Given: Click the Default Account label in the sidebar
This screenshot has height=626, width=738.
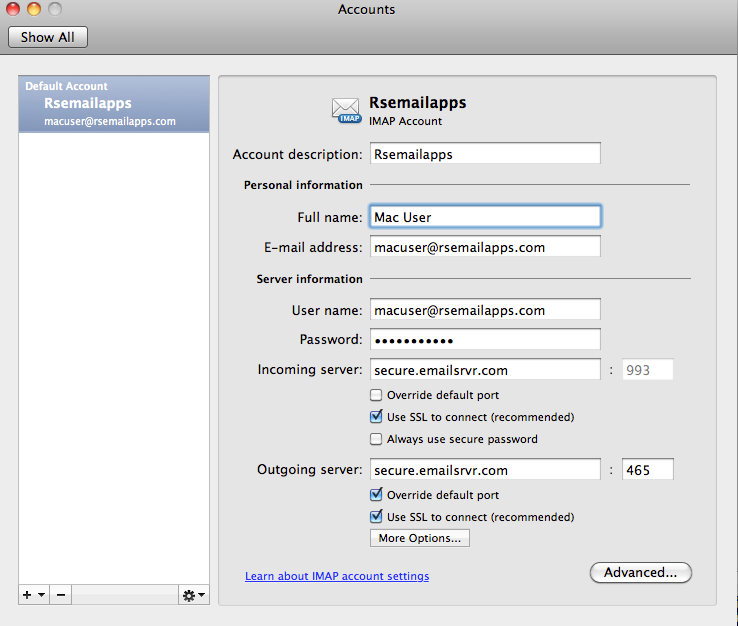Looking at the screenshot, I should coord(66,86).
